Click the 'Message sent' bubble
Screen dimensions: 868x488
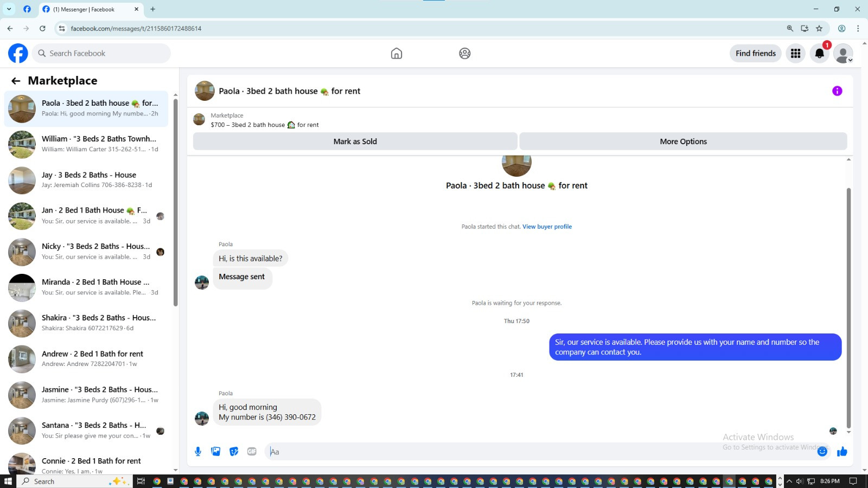[x=242, y=277]
